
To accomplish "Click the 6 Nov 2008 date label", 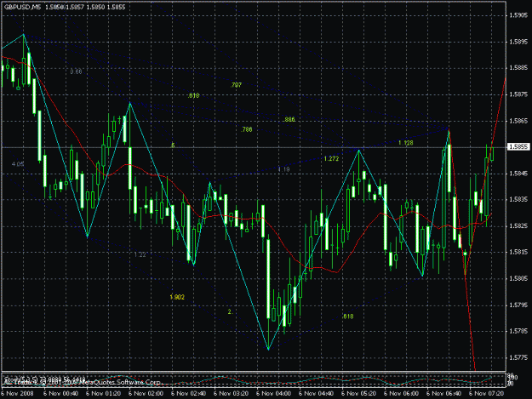I will click(17, 394).
